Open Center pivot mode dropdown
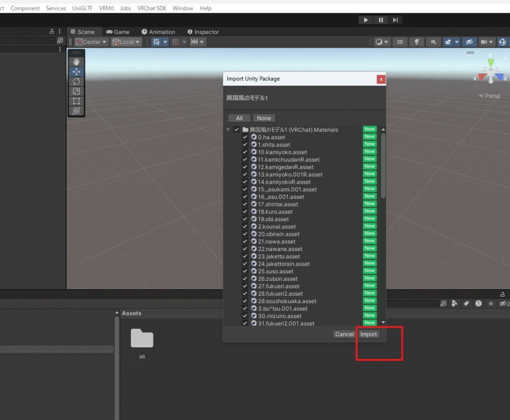 92,42
